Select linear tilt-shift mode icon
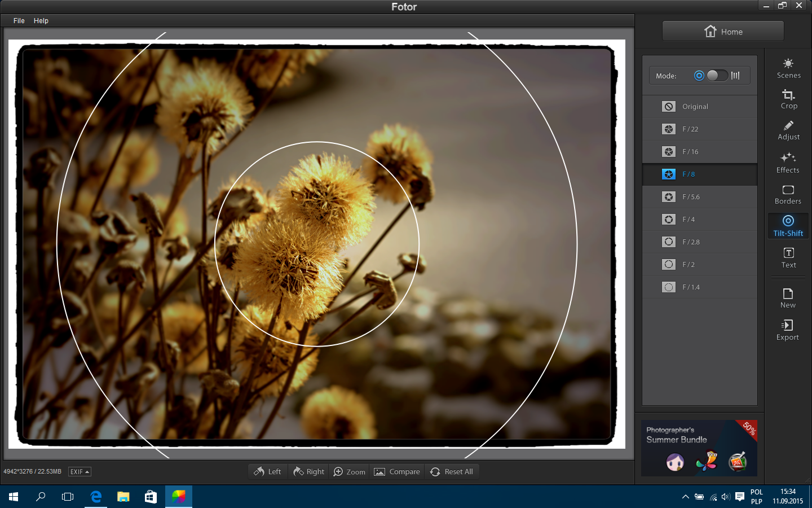Screen dimensions: 812x508 pyautogui.click(x=735, y=76)
